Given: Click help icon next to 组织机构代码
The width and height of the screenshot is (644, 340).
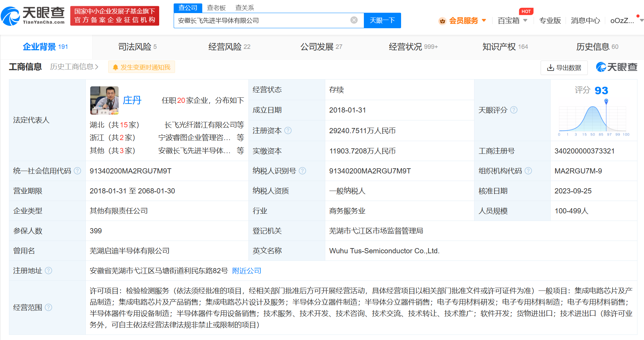Looking at the screenshot, I should (528, 171).
